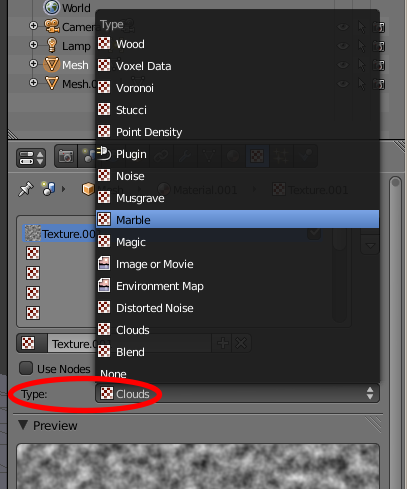The height and width of the screenshot is (489, 407).
Task: Open the editor type selector button
Action: 31,158
